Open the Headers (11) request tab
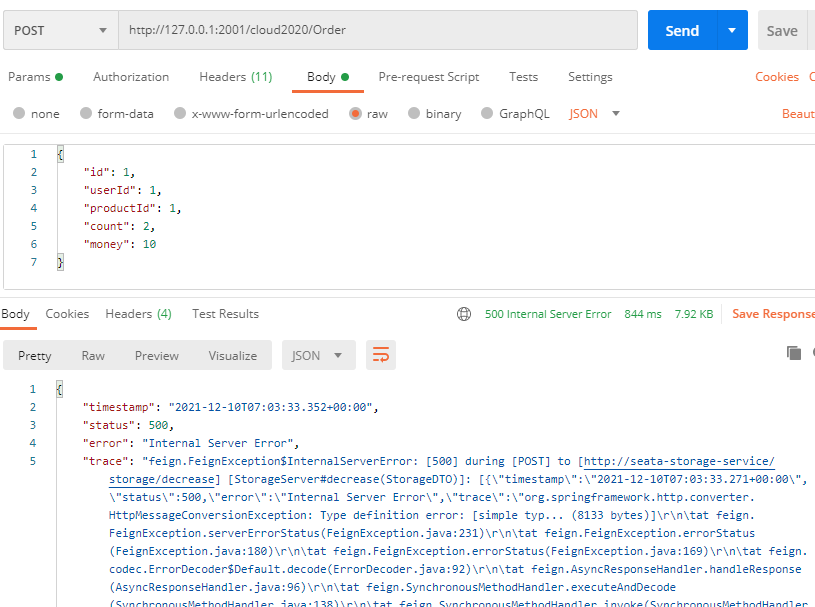815x607 pixels. click(x=235, y=77)
